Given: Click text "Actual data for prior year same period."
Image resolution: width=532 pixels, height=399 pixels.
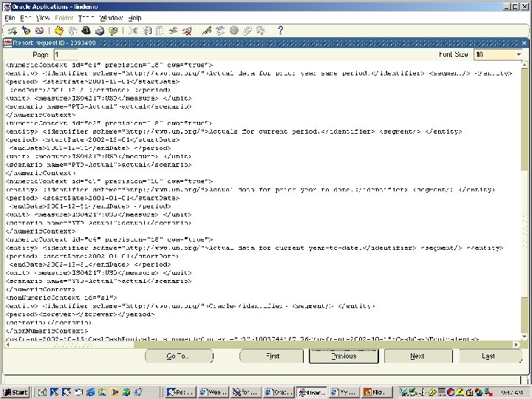Looking at the screenshot, I should [x=290, y=73].
